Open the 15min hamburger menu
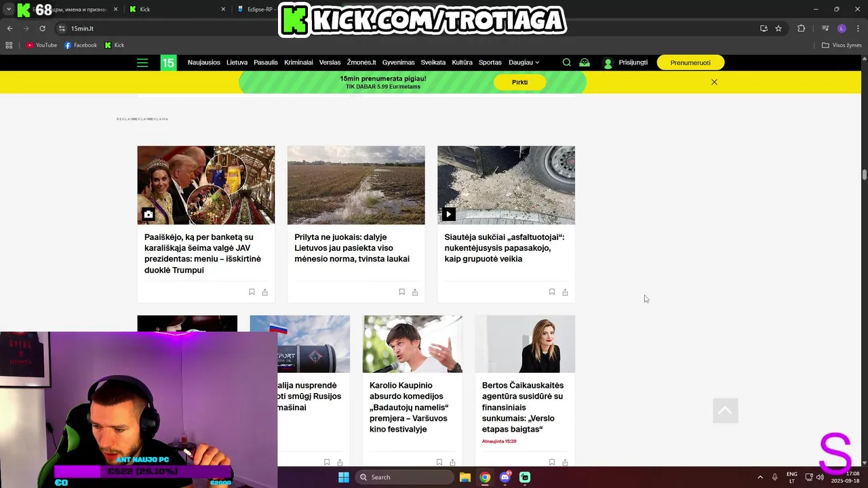Image resolution: width=868 pixels, height=488 pixels. tap(142, 62)
